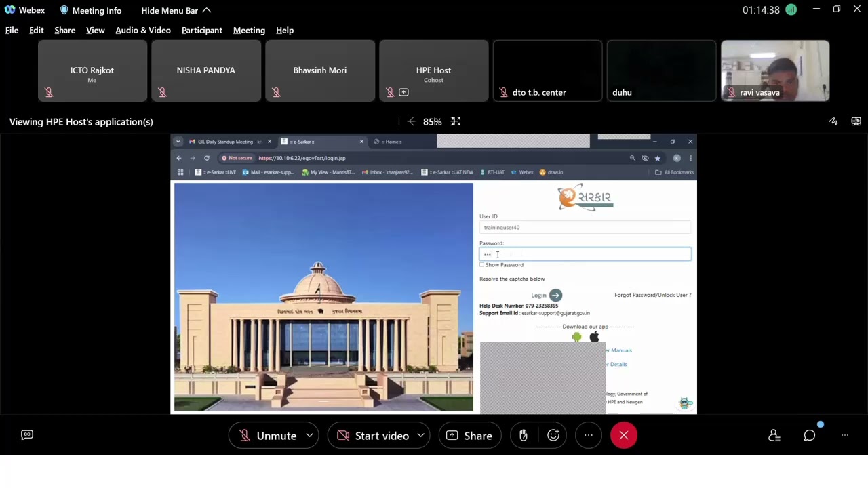Click Android app download icon
This screenshot has width=868, height=488.
576,337
